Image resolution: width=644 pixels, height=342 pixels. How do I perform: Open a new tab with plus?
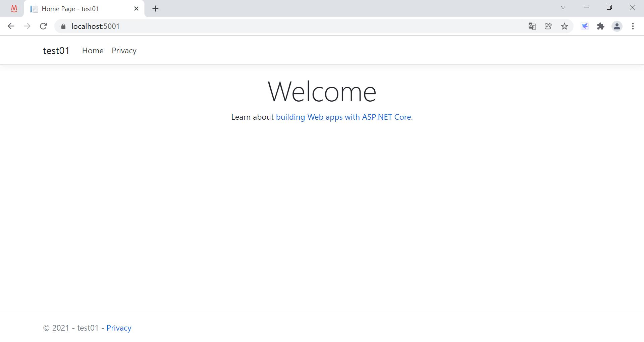click(155, 9)
